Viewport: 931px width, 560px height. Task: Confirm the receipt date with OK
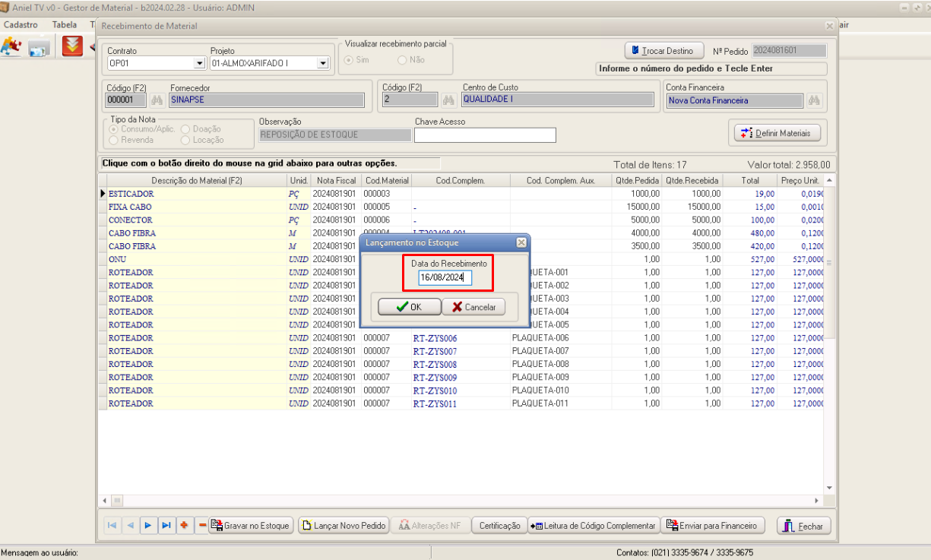pos(410,307)
